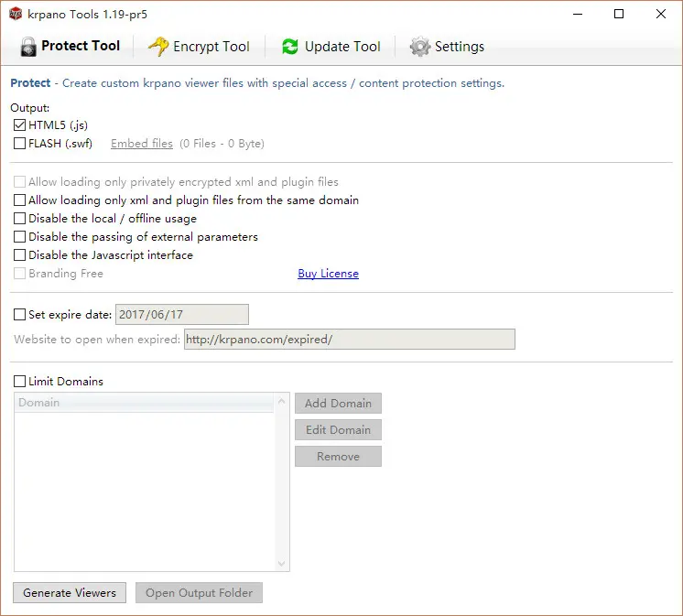Image resolution: width=683 pixels, height=616 pixels.
Task: Switch to the Update Tool tab
Action: pos(331,46)
